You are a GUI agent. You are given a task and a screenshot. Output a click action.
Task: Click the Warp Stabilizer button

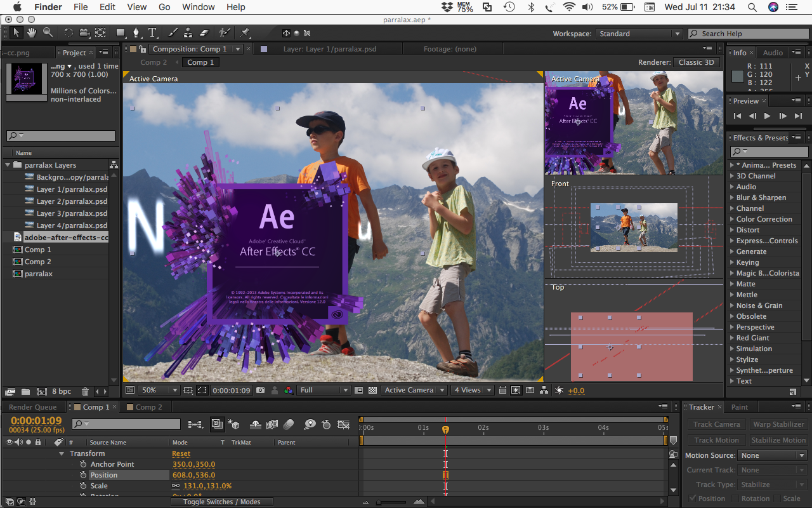coord(778,424)
